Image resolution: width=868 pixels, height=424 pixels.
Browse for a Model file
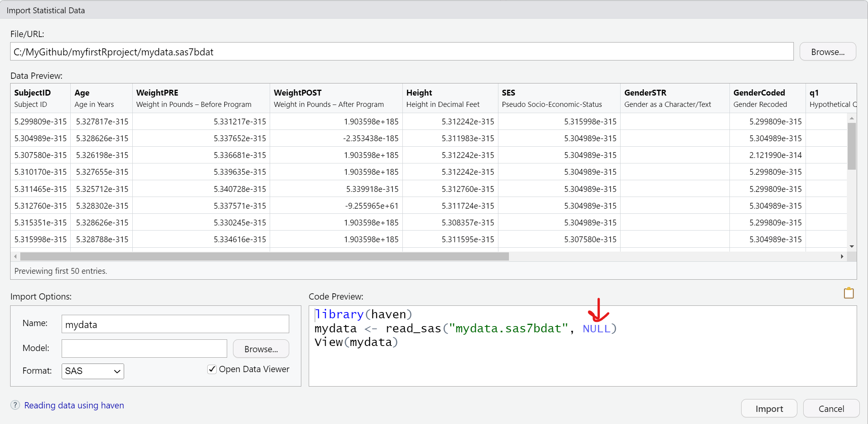pyautogui.click(x=261, y=349)
